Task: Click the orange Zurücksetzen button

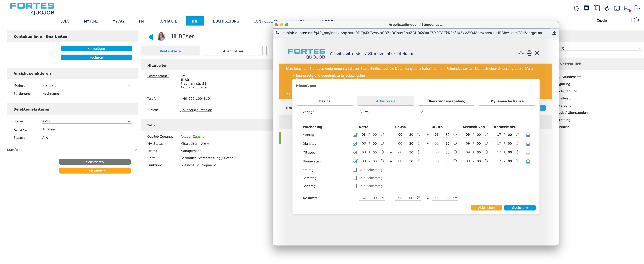Action: (x=95, y=171)
